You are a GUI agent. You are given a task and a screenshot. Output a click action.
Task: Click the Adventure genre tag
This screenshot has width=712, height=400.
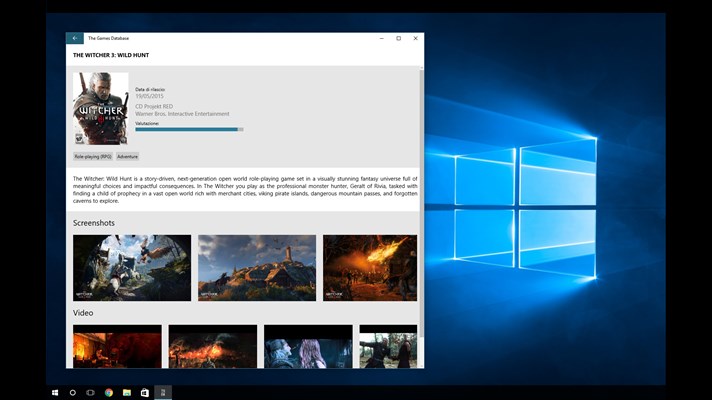point(127,157)
